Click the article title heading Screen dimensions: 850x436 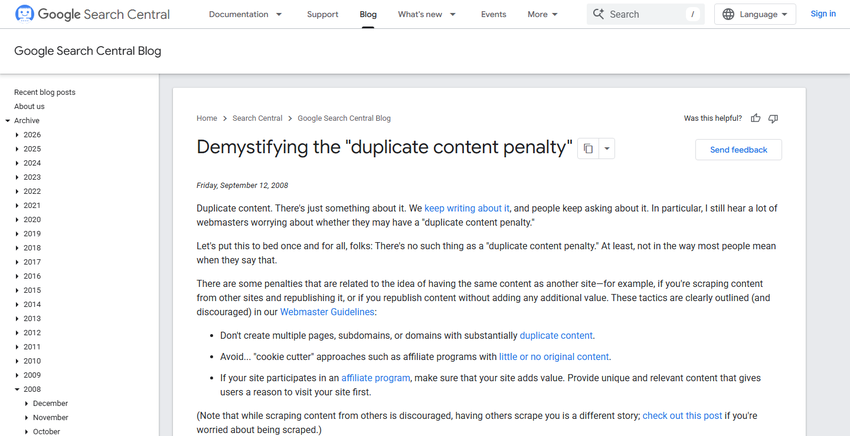[x=384, y=148]
